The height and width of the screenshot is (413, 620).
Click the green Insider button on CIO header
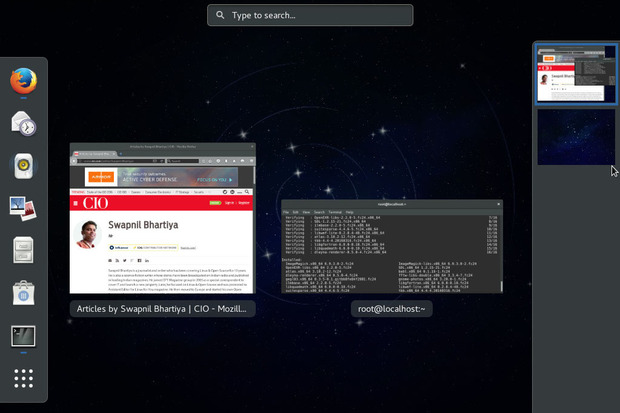(215, 203)
